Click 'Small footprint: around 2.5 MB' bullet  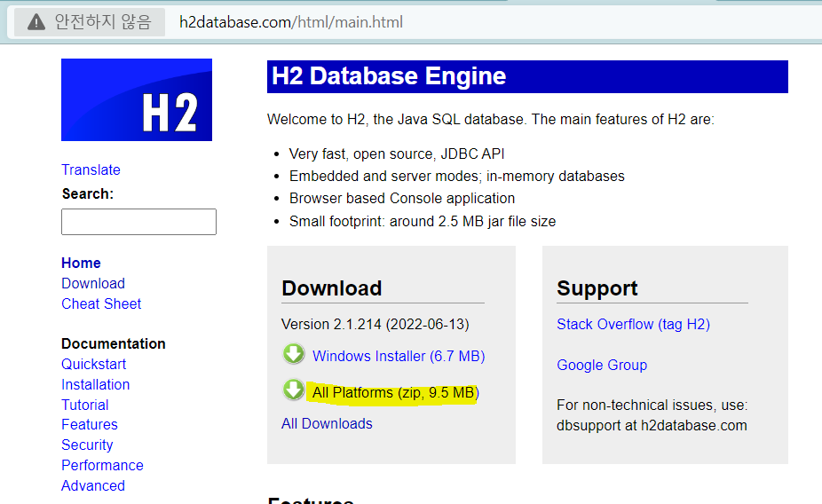click(x=423, y=222)
